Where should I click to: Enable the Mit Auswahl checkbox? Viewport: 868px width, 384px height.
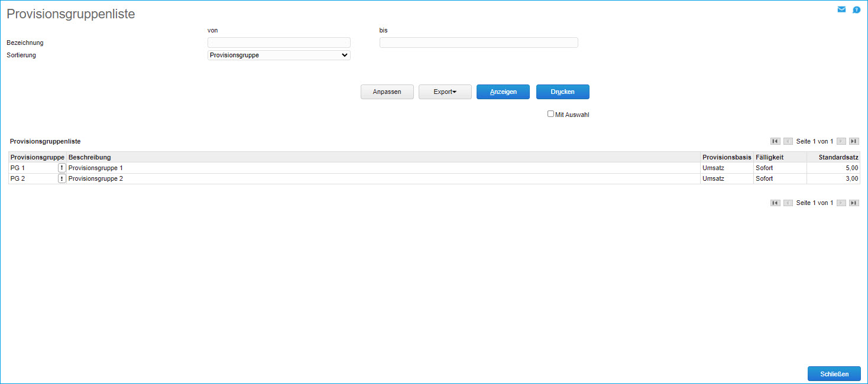pos(550,114)
